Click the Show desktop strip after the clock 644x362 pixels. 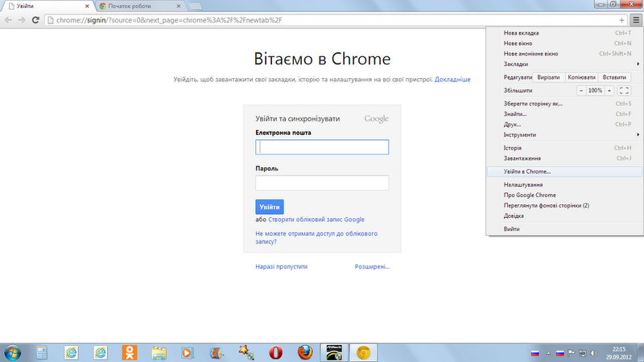pos(641,352)
